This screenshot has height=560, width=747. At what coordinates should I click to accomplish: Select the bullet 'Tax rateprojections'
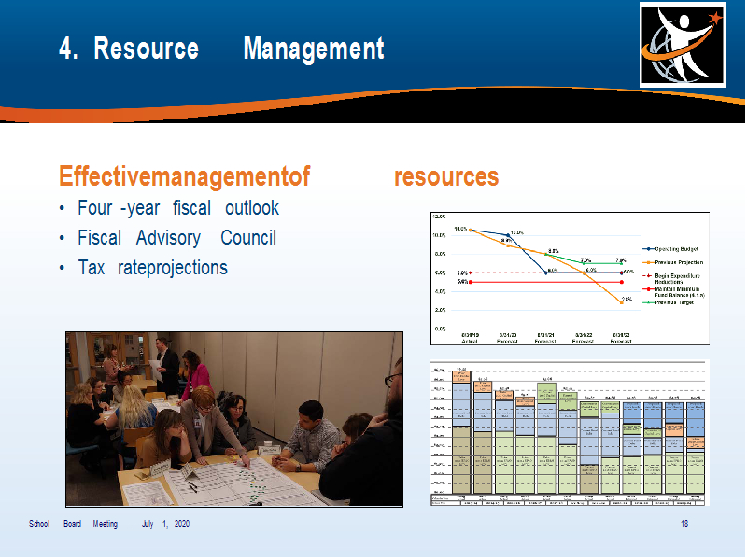click(x=152, y=268)
